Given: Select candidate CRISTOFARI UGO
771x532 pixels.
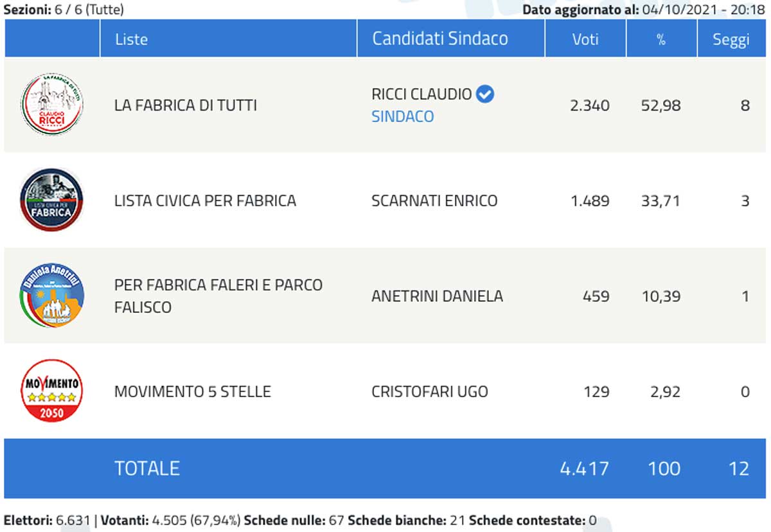Looking at the screenshot, I should [429, 391].
